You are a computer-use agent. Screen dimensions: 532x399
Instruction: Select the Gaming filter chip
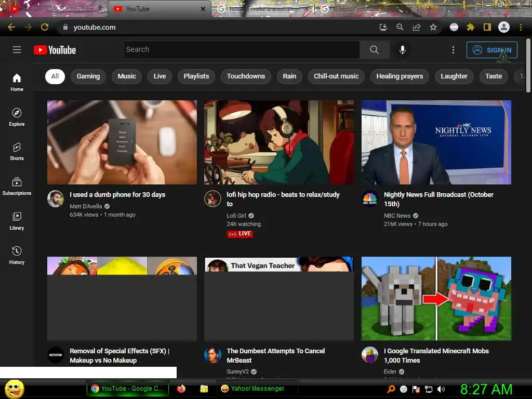[x=88, y=76]
